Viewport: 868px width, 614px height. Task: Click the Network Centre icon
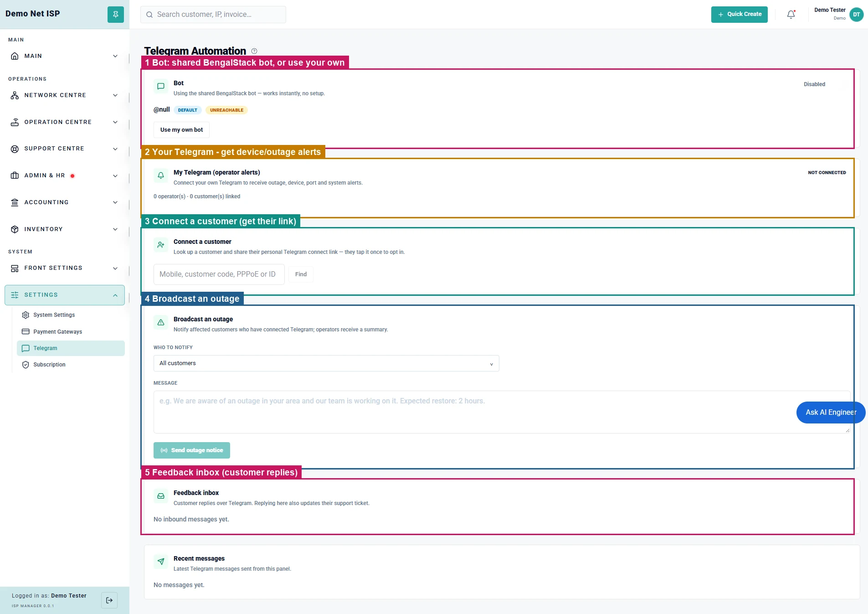tap(15, 95)
